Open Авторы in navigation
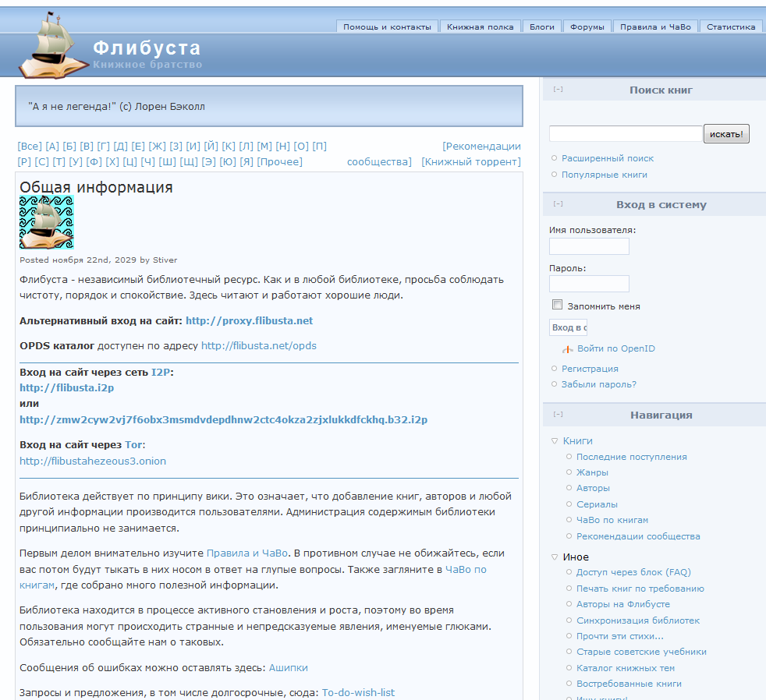Image resolution: width=766 pixels, height=700 pixels. point(593,488)
